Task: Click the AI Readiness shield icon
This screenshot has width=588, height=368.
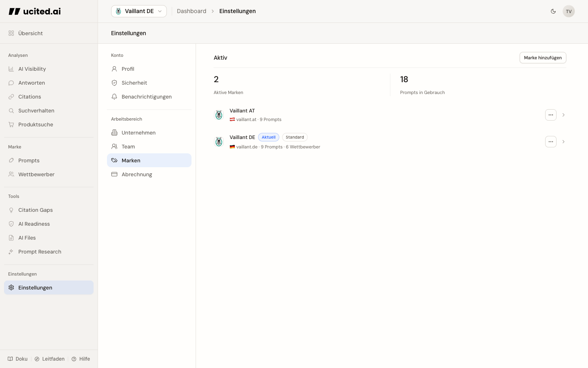Action: 11,224
